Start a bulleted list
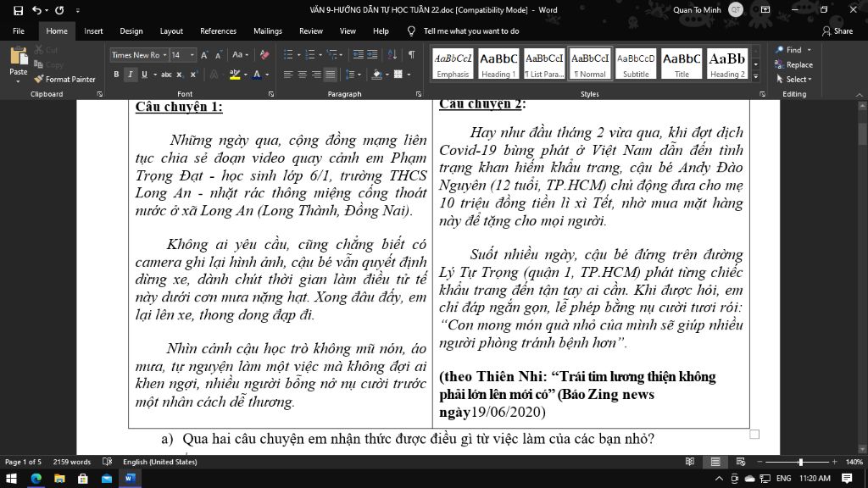The width and height of the screenshot is (868, 488). [x=288, y=55]
